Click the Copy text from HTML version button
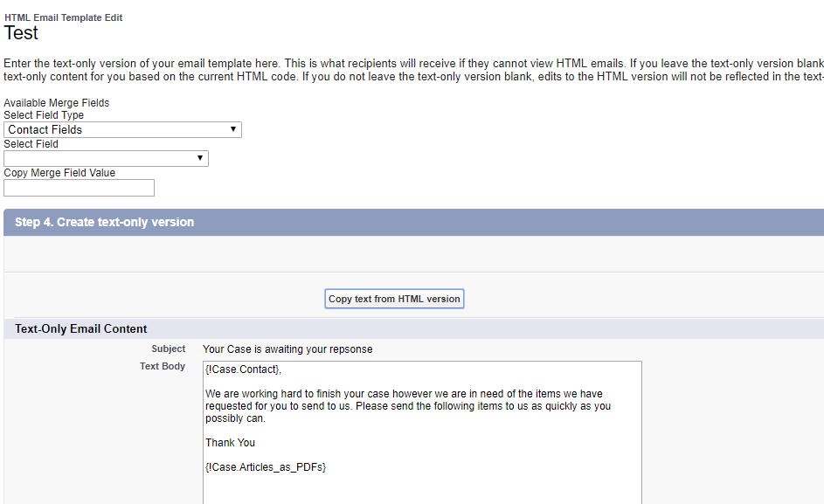The height and width of the screenshot is (504, 824). pos(393,298)
